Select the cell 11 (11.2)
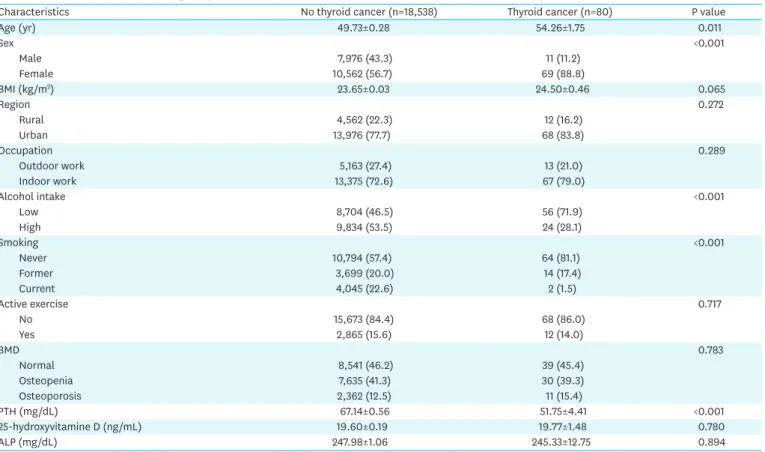The width and height of the screenshot is (765, 452). tap(563, 59)
